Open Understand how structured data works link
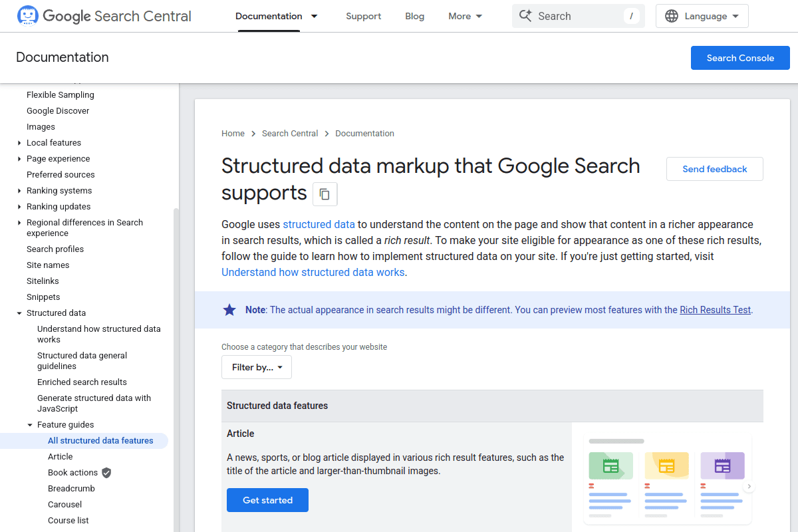The image size is (798, 532). (313, 272)
